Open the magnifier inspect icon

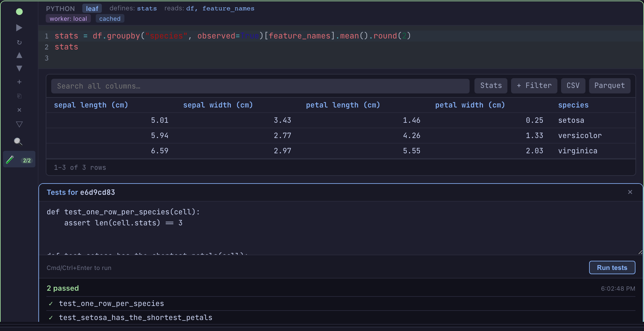[18, 141]
